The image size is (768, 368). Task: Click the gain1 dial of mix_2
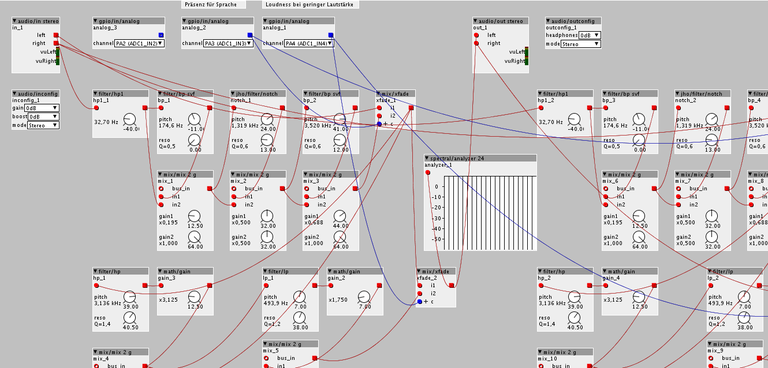coord(267,216)
